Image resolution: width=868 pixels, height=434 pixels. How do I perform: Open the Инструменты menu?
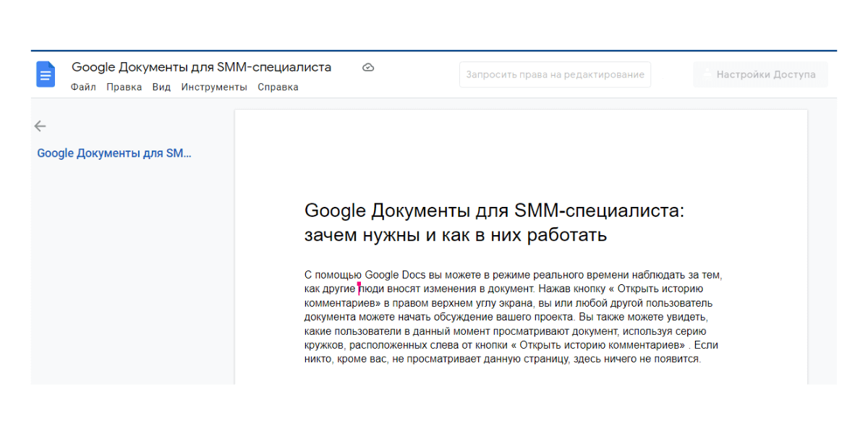(214, 87)
